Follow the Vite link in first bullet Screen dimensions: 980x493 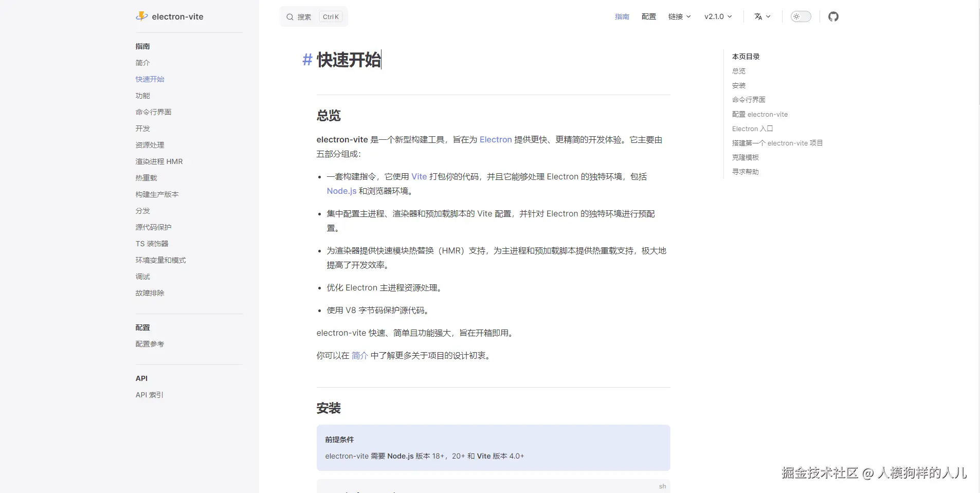pos(419,176)
